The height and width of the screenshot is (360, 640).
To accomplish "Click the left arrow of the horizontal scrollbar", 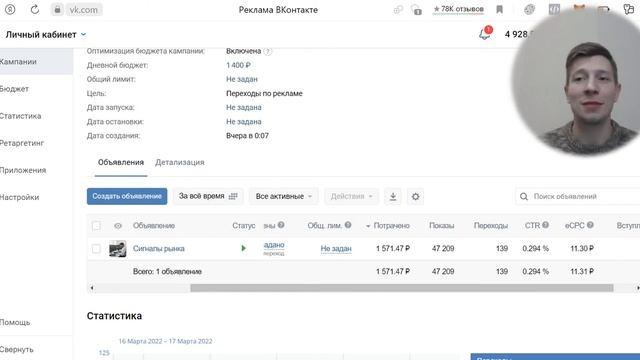I will pos(92,288).
